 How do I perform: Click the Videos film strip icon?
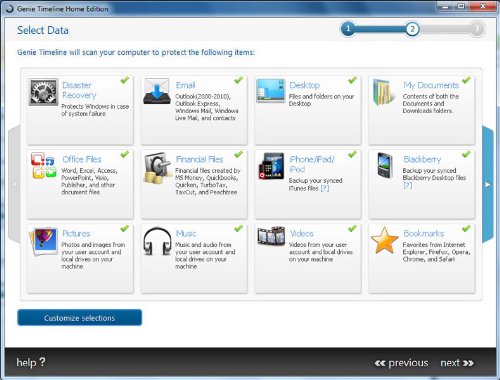click(x=271, y=236)
